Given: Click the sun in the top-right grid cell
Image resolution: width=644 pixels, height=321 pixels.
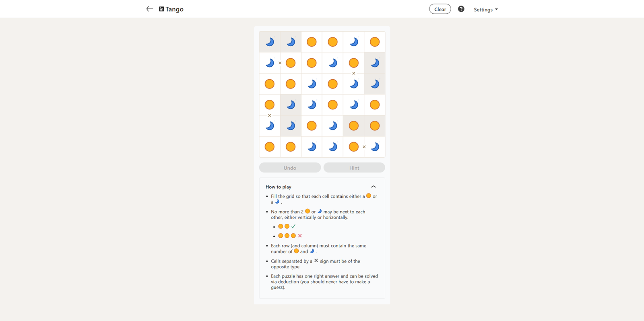Looking at the screenshot, I should (x=375, y=42).
